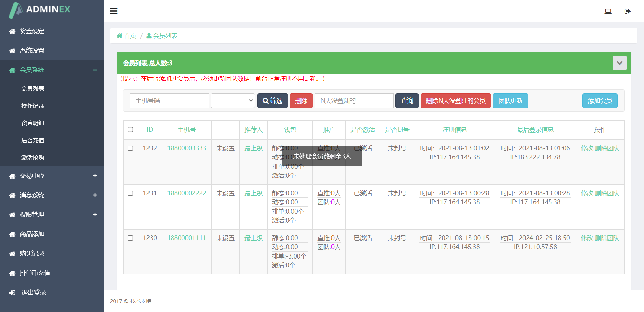Select the header checkbox for all members
This screenshot has height=312, width=644.
(x=130, y=130)
